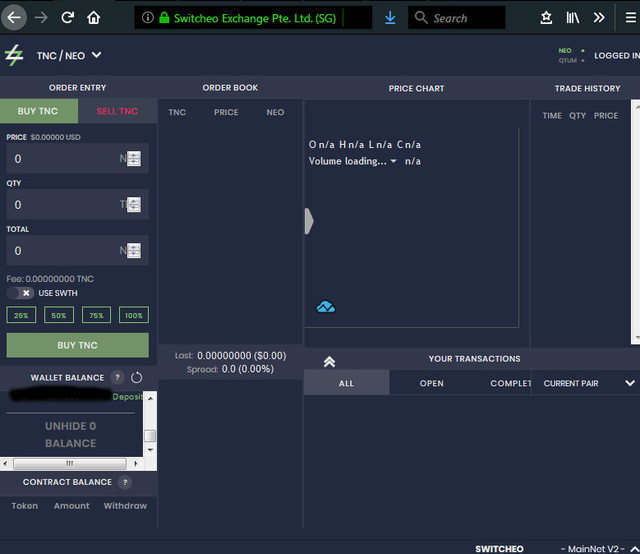Click wallet scrollbar up arrow
Viewport: 640px width, 554px height.
150,398
